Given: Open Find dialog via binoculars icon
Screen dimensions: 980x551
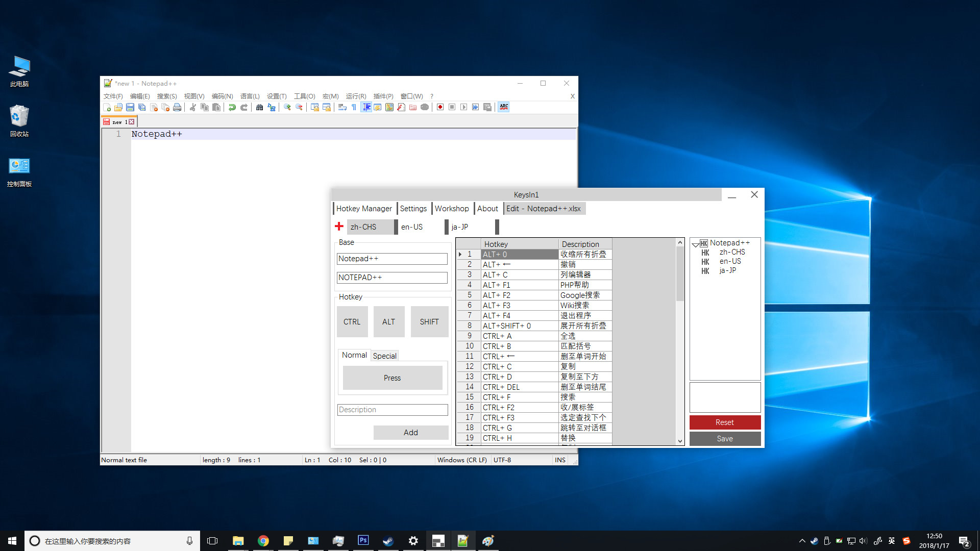Looking at the screenshot, I should 259,107.
